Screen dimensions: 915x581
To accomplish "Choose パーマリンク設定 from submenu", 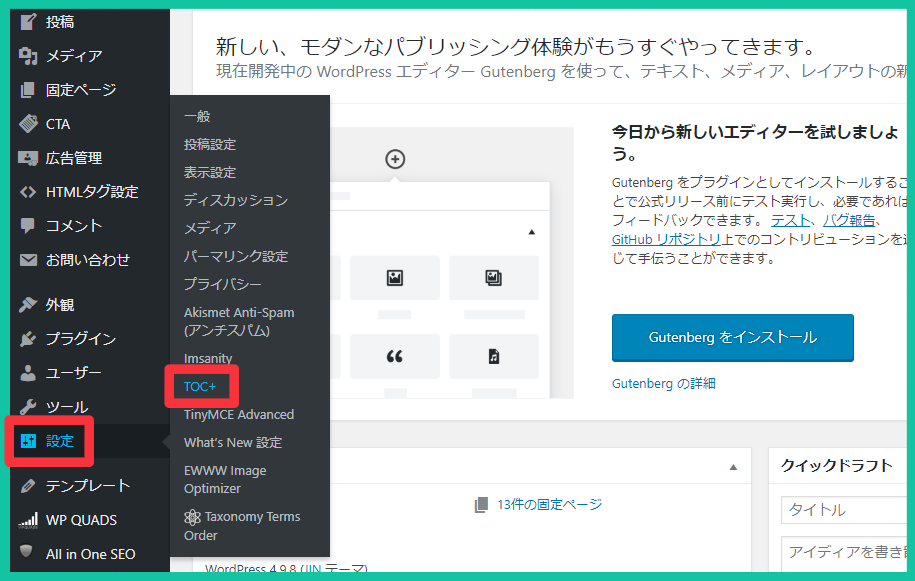I will point(236,256).
